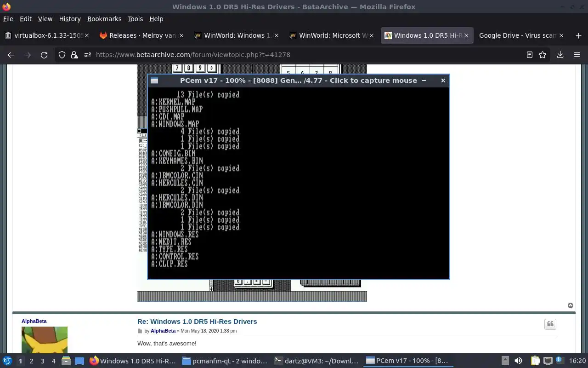Click AlphaBeta author link in post byline
Viewport: 588px width, 368px height.
pos(163,331)
